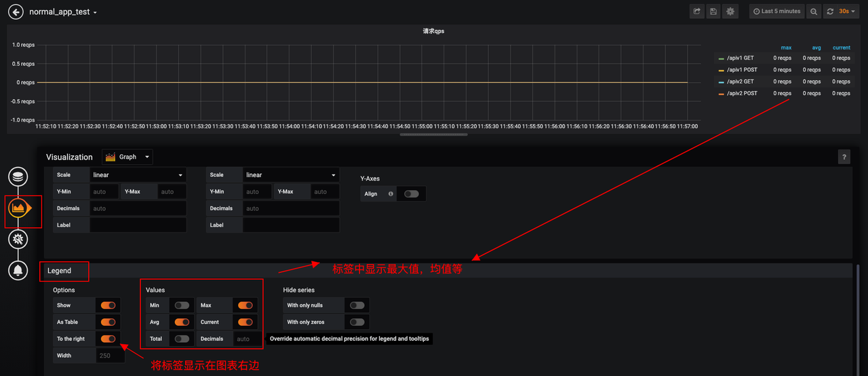Open the left Y-axis Scale linear dropdown
The image size is (868, 376).
click(138, 175)
